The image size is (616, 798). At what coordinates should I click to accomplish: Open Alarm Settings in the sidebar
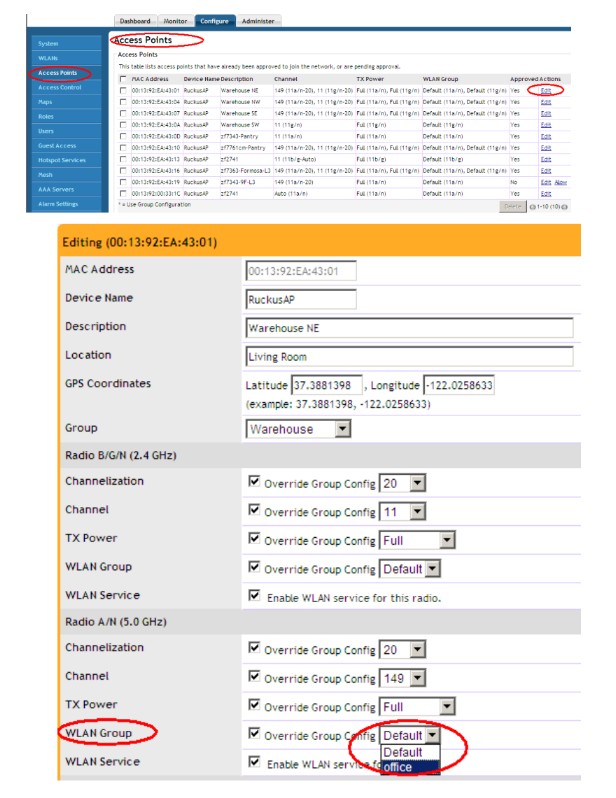(66, 204)
